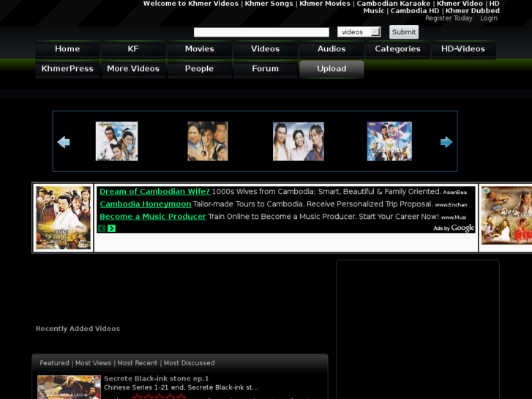Switch to the Featured tab
The height and width of the screenshot is (399, 532).
tap(54, 363)
